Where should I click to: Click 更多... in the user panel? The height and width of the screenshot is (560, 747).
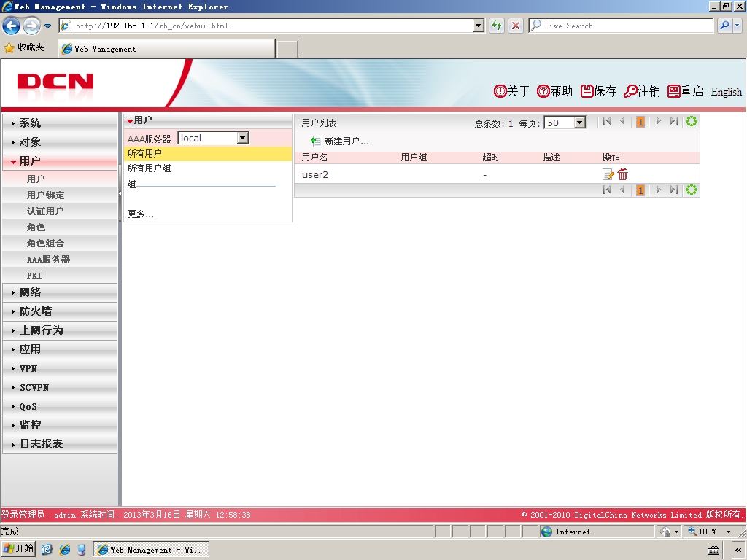(141, 214)
